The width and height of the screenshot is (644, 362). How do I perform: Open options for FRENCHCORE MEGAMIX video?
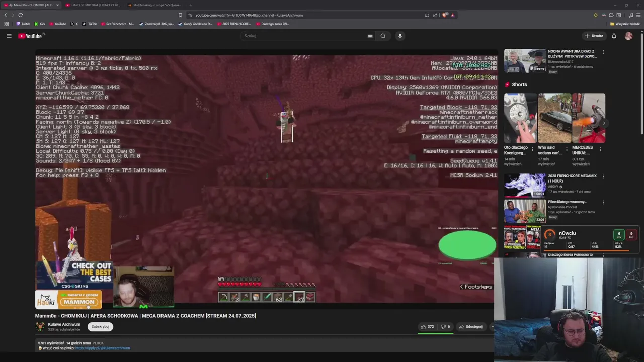coord(603,176)
